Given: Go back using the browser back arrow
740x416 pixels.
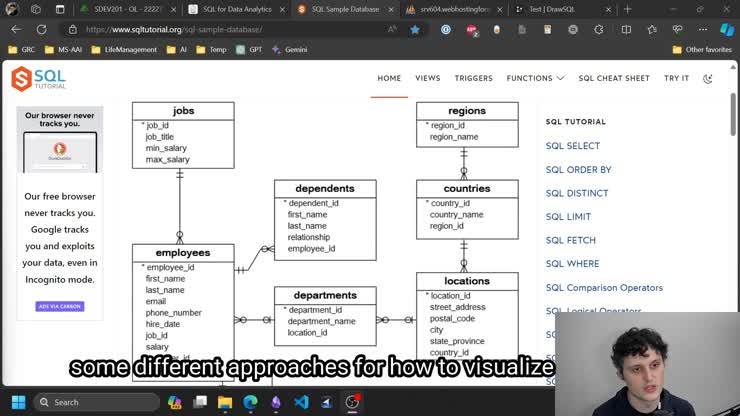Looking at the screenshot, I should click(x=16, y=29).
